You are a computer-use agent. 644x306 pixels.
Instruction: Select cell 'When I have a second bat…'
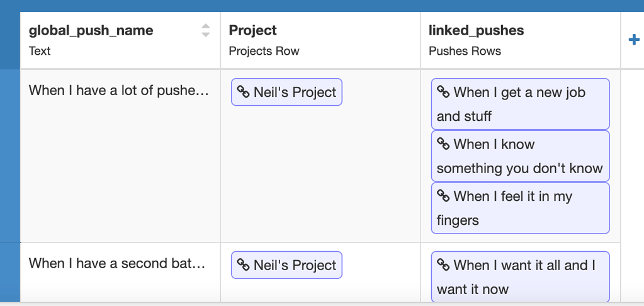coord(117,264)
